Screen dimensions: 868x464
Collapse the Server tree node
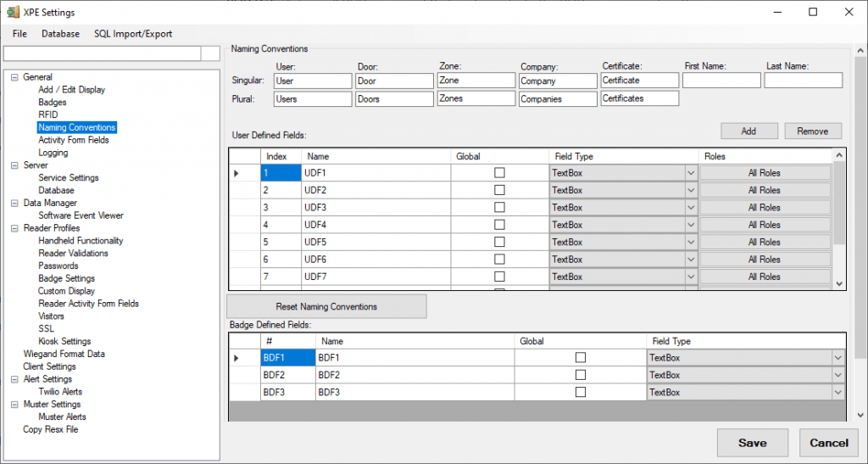[14, 165]
